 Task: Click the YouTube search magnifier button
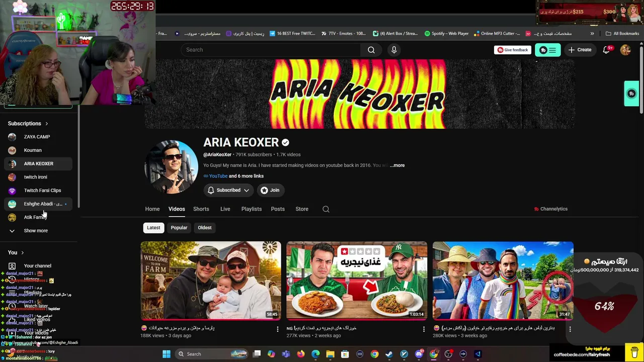tap(371, 50)
